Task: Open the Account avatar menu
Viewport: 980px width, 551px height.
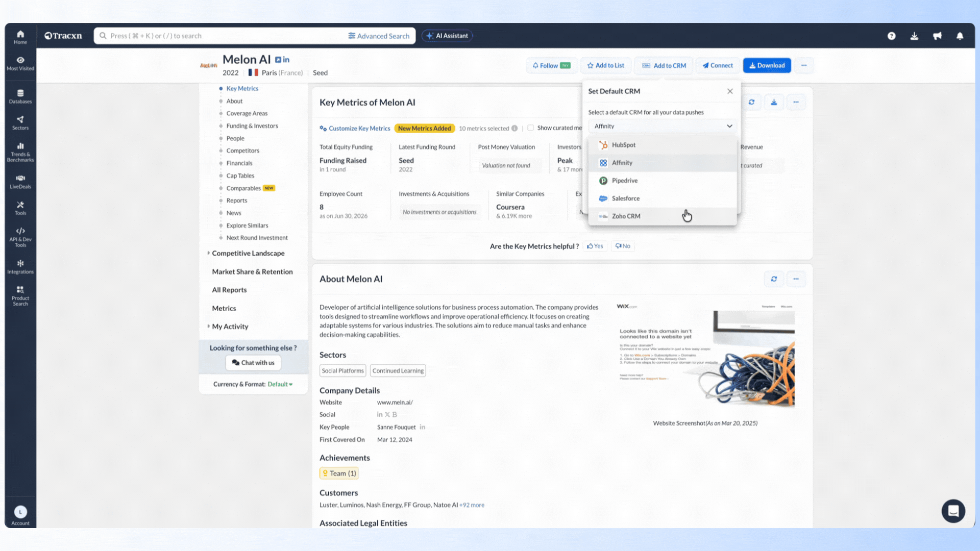Action: tap(20, 515)
